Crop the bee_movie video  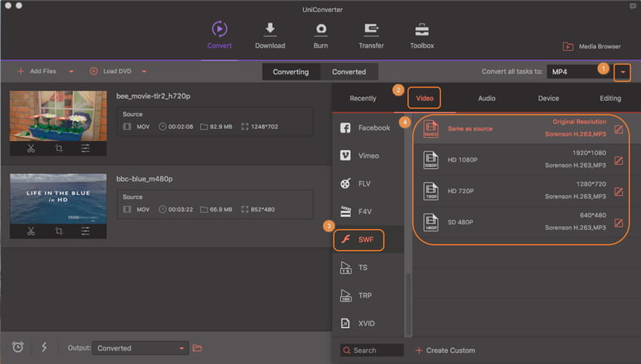[59, 148]
